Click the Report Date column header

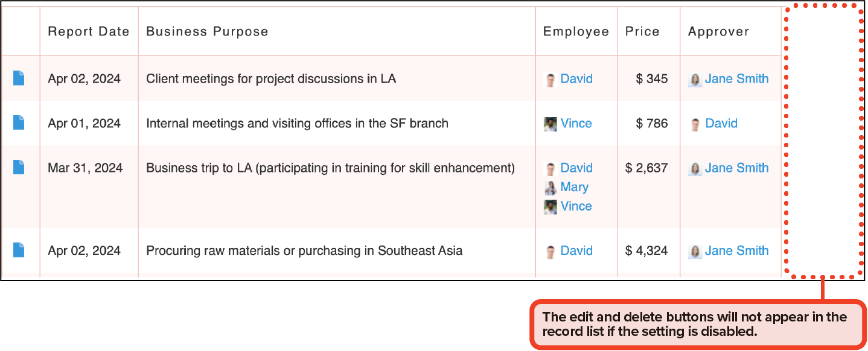pos(89,31)
